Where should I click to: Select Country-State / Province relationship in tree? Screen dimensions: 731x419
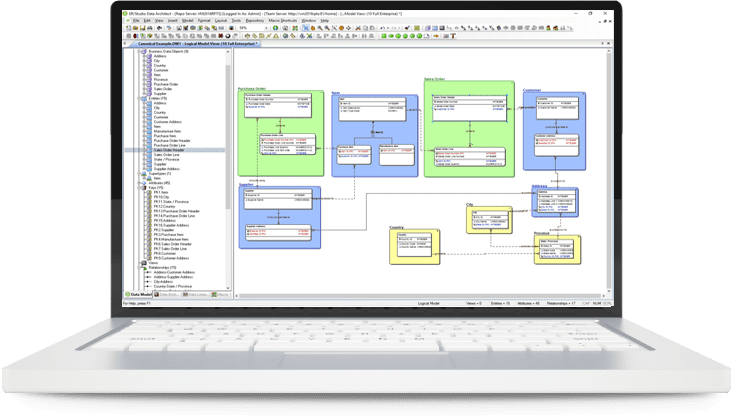(x=172, y=286)
